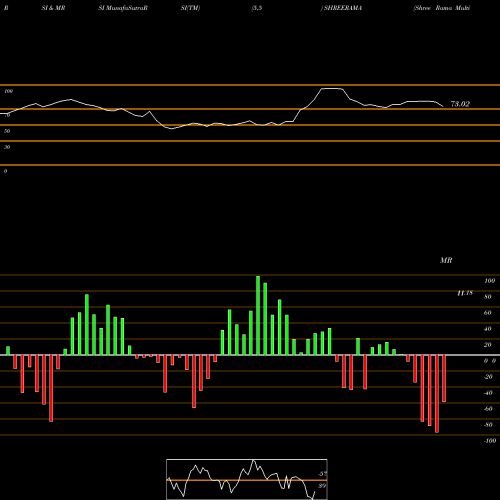The height and width of the screenshot is (500, 500).
Task: Click the Shree Rama Multi title text
Action: (442, 8)
